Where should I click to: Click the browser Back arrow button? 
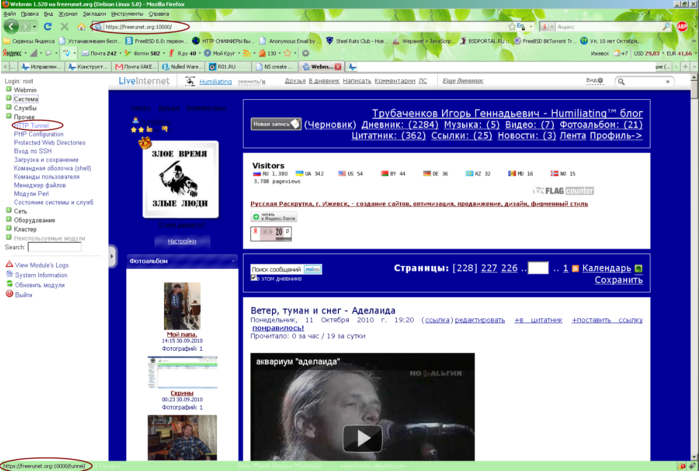coord(11,26)
